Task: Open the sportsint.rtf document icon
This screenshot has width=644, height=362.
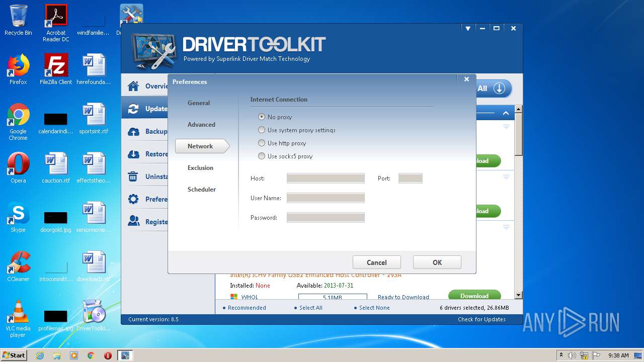Action: click(x=94, y=119)
